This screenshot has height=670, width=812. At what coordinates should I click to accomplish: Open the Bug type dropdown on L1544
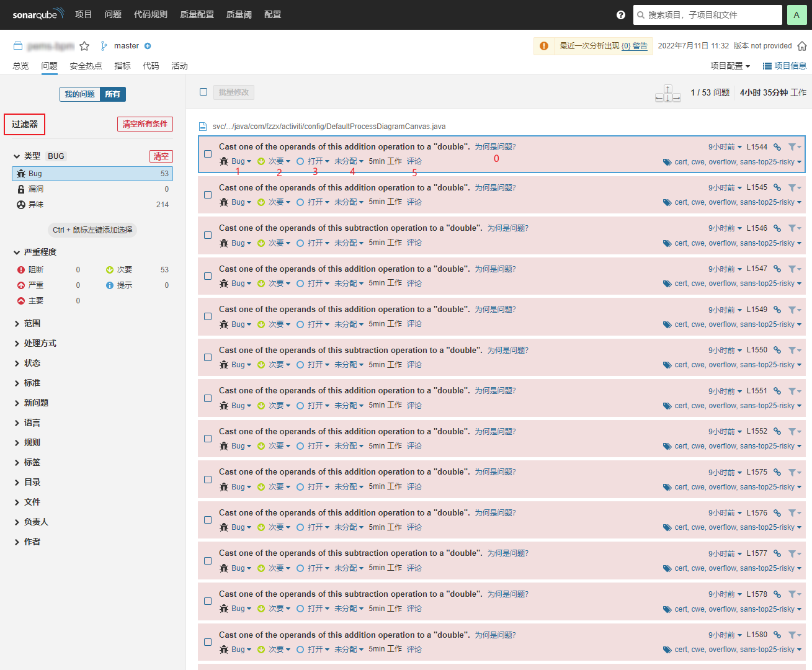pyautogui.click(x=236, y=161)
